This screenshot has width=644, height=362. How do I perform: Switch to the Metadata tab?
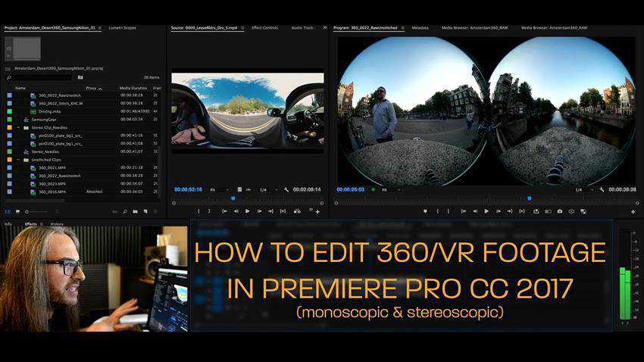tap(420, 27)
